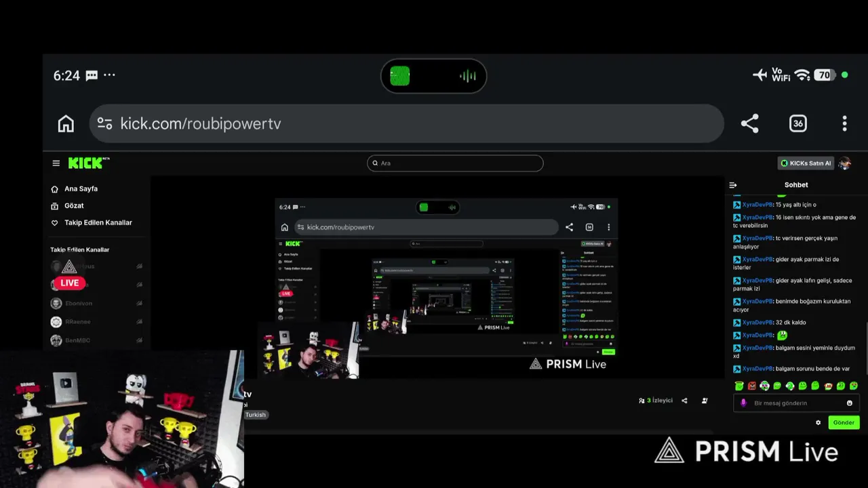Click the green Gönder button
This screenshot has width=868, height=488.
coord(844,422)
